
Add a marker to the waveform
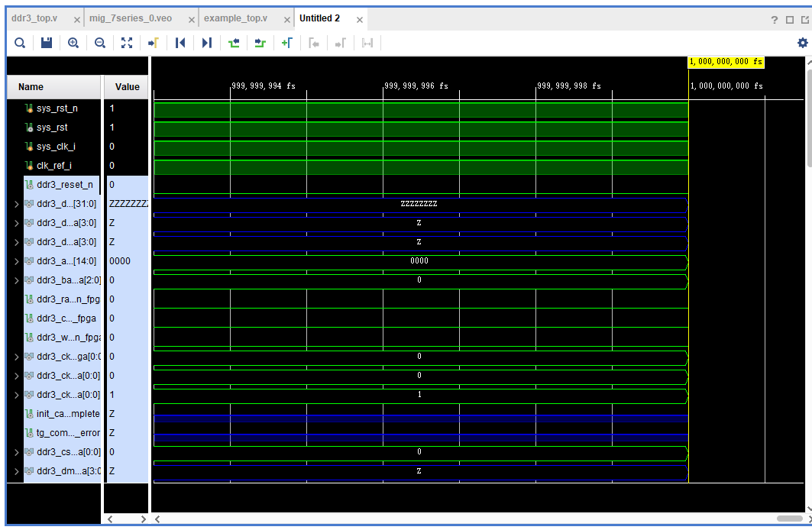(x=287, y=43)
